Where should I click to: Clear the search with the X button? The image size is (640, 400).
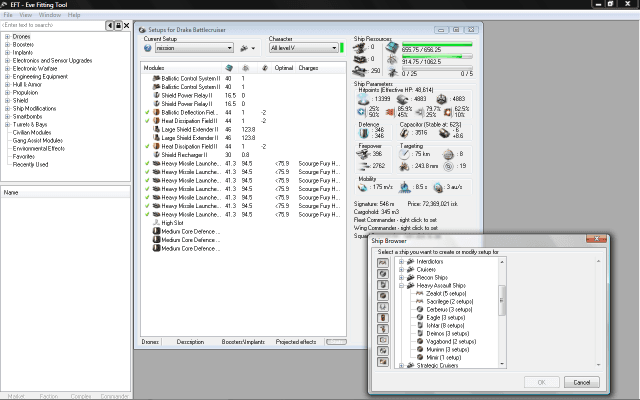(x=127, y=25)
